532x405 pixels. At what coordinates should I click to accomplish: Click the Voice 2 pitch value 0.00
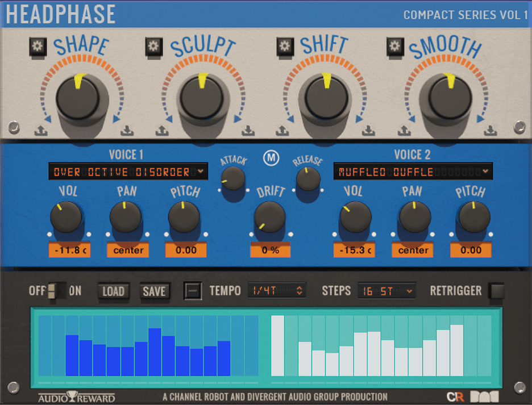tap(471, 250)
